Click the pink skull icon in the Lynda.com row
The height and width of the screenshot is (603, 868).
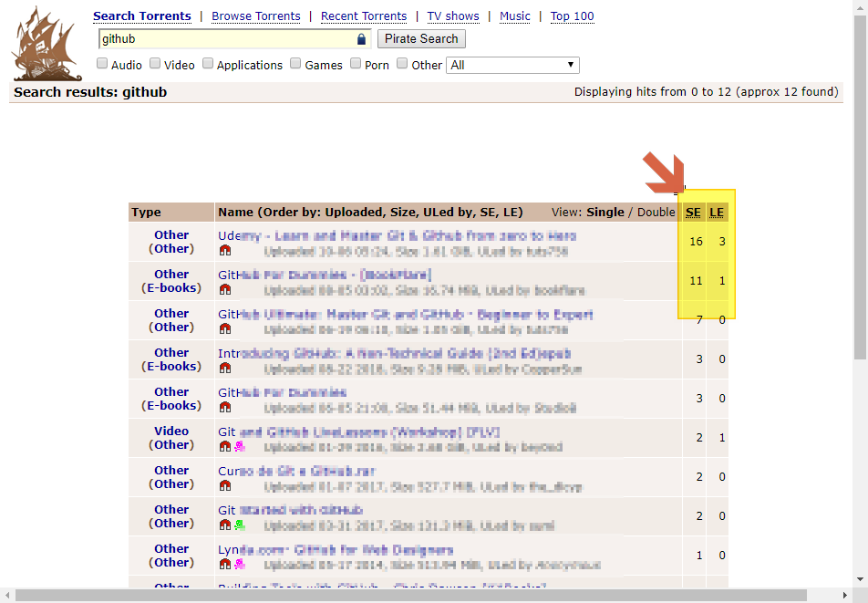click(x=240, y=565)
